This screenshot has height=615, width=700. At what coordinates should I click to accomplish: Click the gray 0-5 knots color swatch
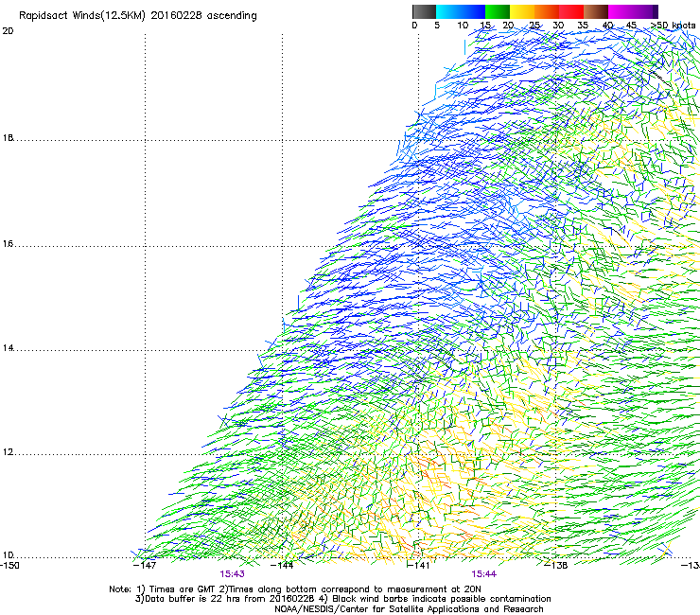tap(424, 11)
